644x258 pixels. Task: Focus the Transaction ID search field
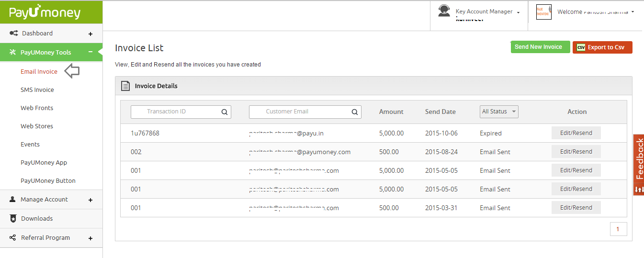coord(181,112)
